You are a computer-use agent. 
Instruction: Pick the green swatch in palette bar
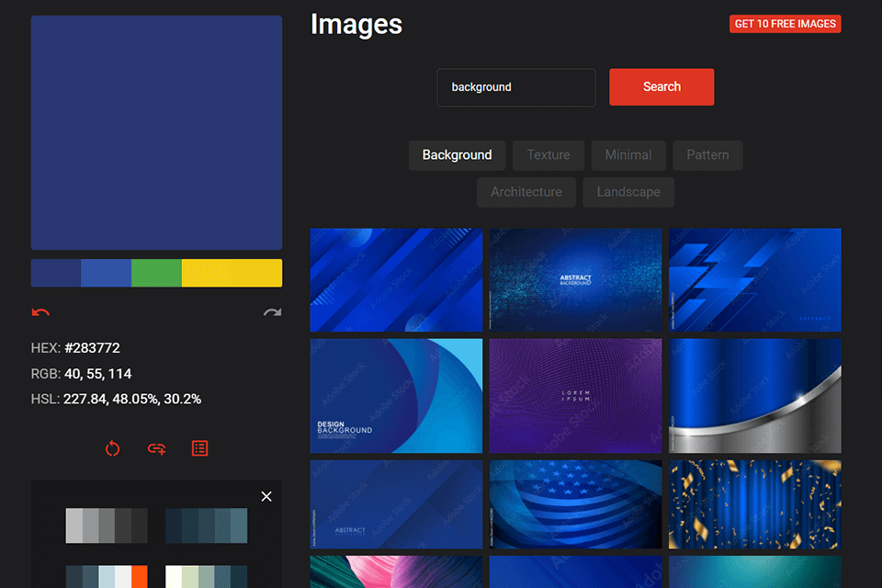click(156, 273)
